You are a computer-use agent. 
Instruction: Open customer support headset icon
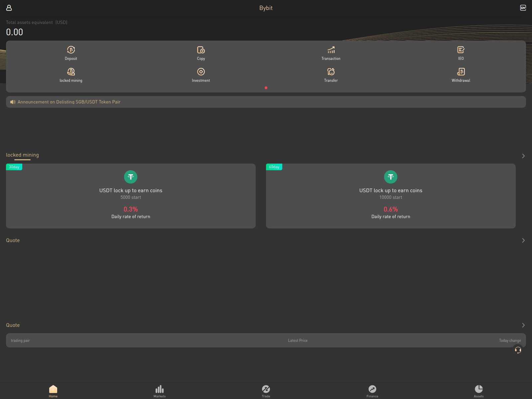point(518,350)
